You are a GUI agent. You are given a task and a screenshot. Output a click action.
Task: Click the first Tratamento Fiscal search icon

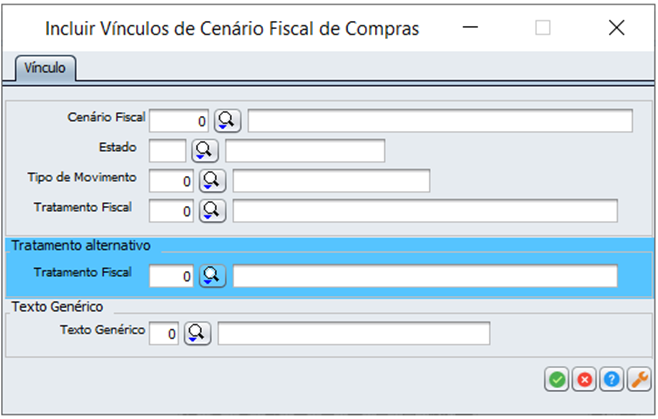(x=213, y=211)
